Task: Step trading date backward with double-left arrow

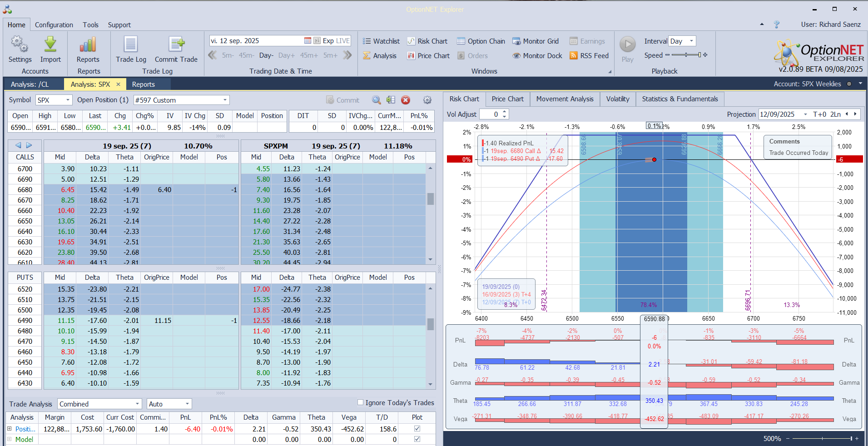Action: (x=212, y=55)
